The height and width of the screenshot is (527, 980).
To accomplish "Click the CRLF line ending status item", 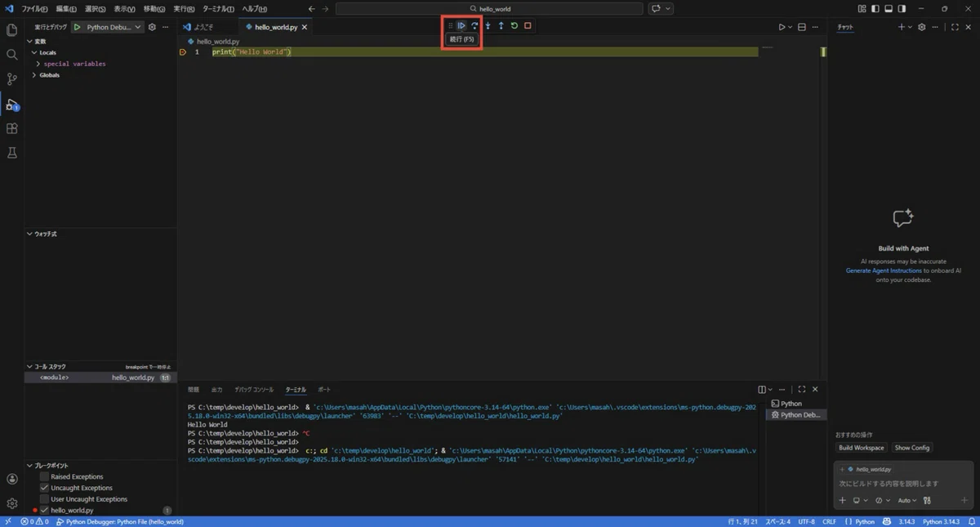I will 829,521.
